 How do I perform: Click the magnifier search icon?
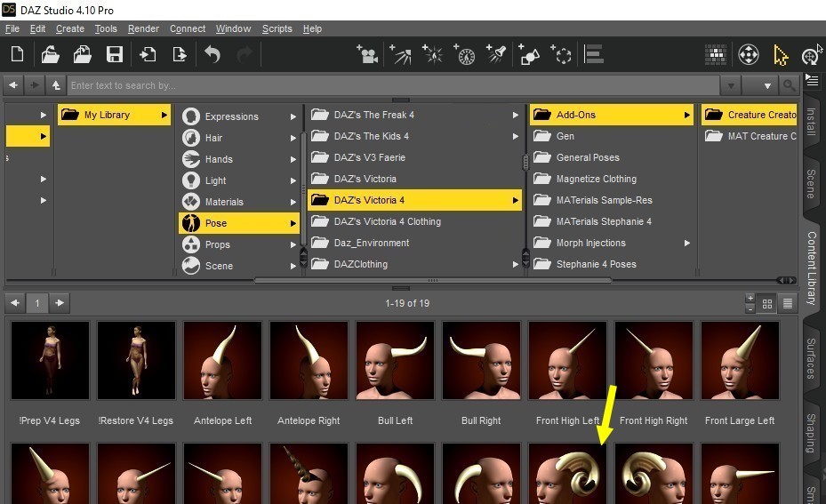pyautogui.click(x=789, y=85)
